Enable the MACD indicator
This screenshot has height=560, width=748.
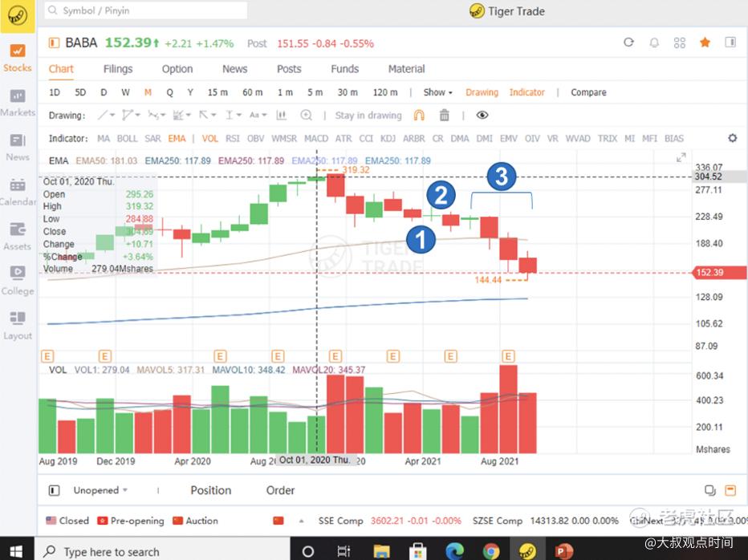click(316, 138)
